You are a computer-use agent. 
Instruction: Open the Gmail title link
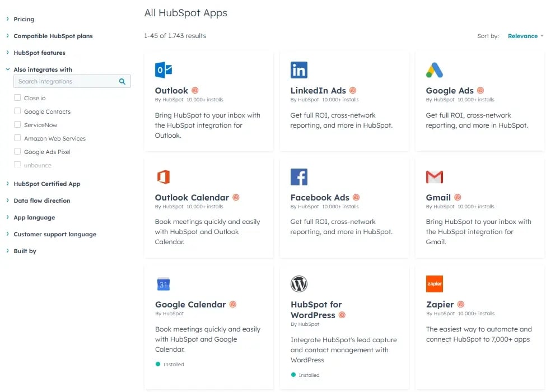point(438,198)
